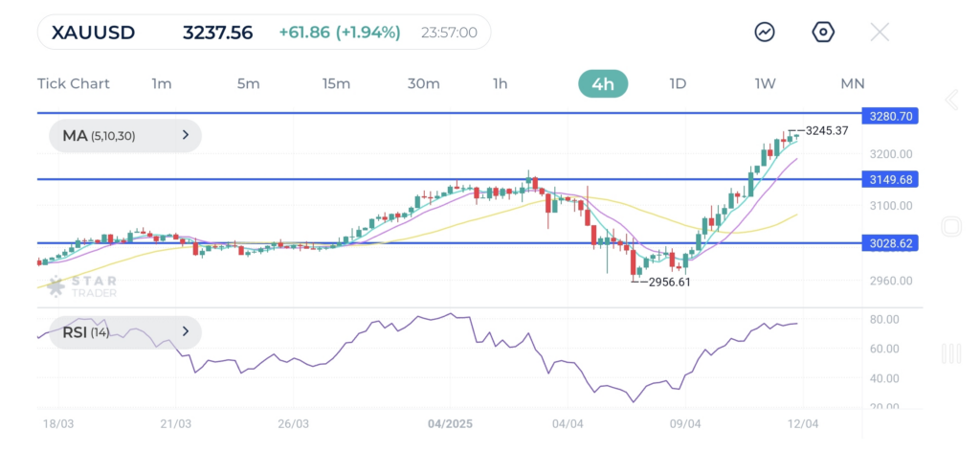980x453 pixels.
Task: Select the 3149.68 horizontal line label
Action: pos(889,179)
